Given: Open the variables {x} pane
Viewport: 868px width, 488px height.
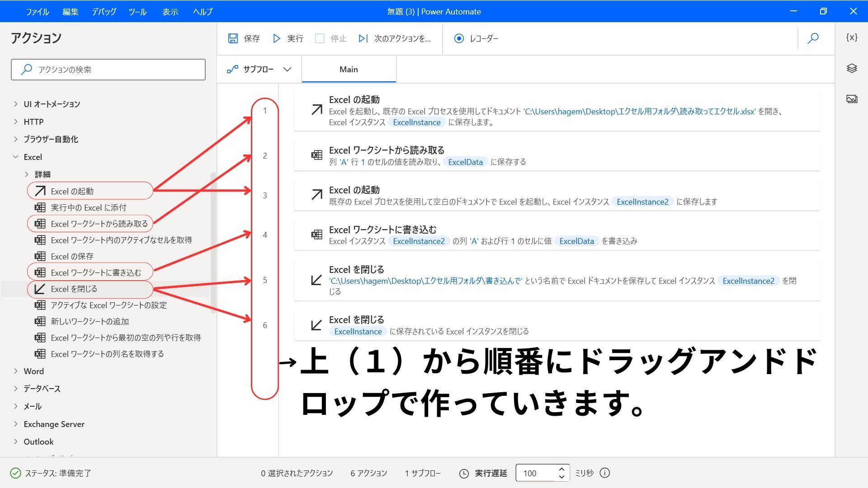Looking at the screenshot, I should (852, 38).
